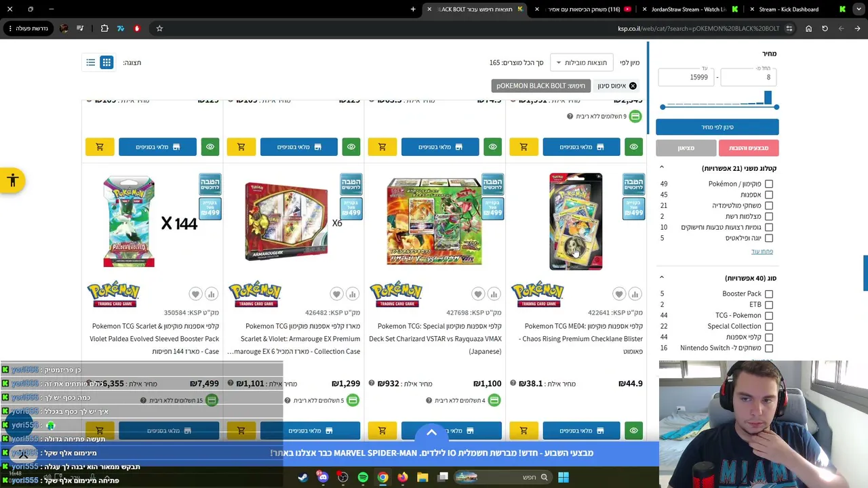868x488 pixels.
Task: Check the אספנות category filter
Action: 769,195
